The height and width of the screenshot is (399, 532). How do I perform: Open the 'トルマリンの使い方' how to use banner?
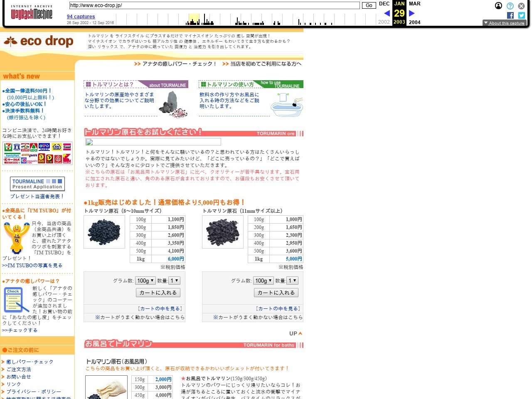click(251, 84)
